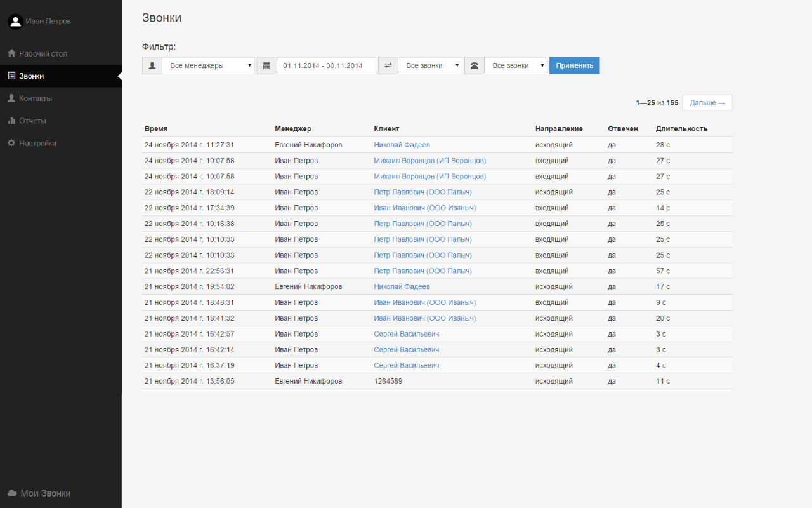The height and width of the screenshot is (508, 812).
Task: Open Петр Павлович link in the 22:56:31 row
Action: (422, 271)
